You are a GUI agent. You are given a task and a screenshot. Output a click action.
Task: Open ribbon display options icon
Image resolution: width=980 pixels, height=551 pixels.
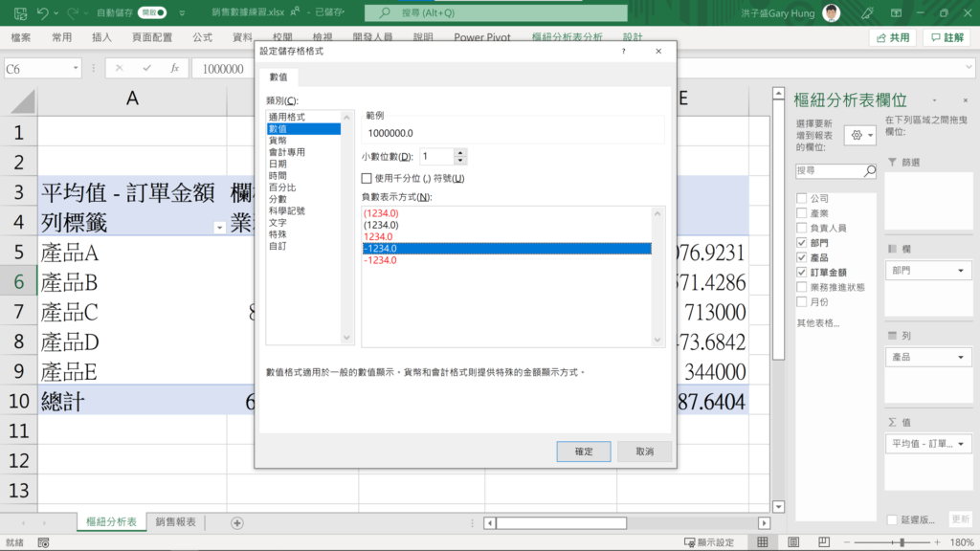(x=896, y=12)
